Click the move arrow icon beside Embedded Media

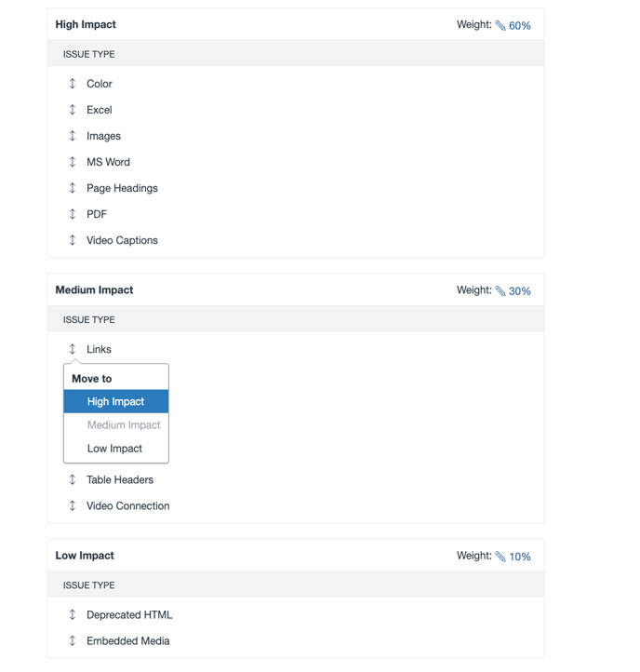pyautogui.click(x=73, y=641)
